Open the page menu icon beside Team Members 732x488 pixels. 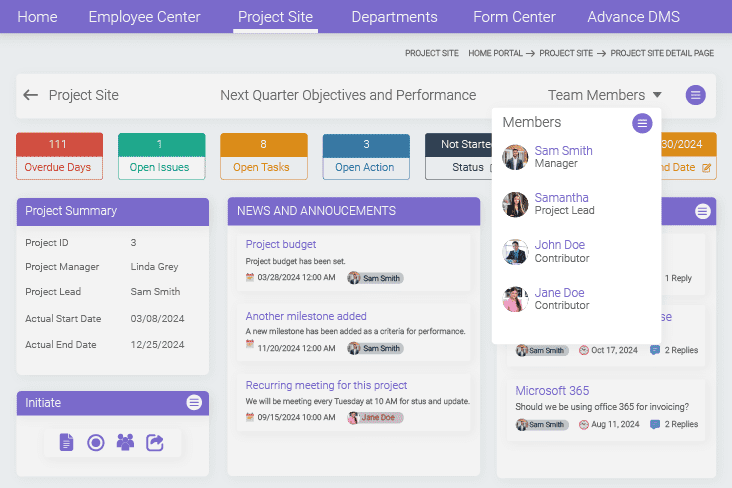[696, 95]
